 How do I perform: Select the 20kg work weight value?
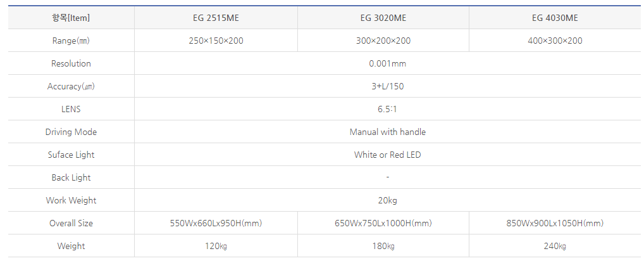click(387, 200)
